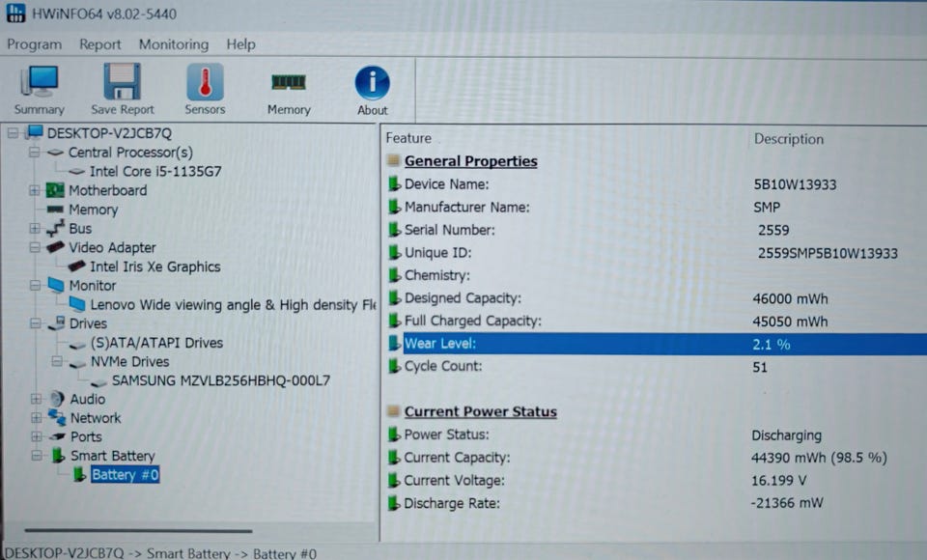Viewport: 927px width, 560px height.
Task: Click the Video Adapter card icon
Action: (55, 246)
